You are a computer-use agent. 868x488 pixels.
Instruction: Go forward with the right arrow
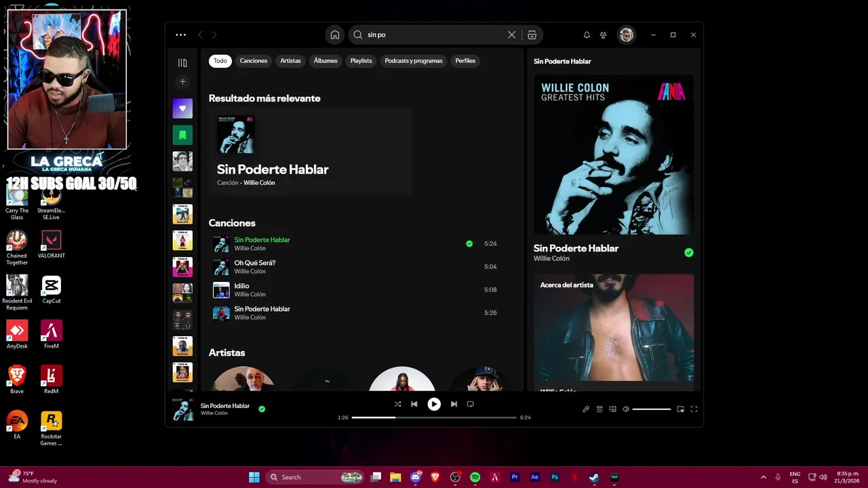[214, 35]
